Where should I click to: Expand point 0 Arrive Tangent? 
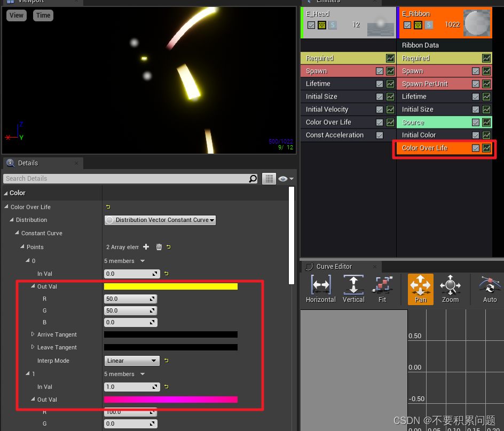(x=33, y=334)
